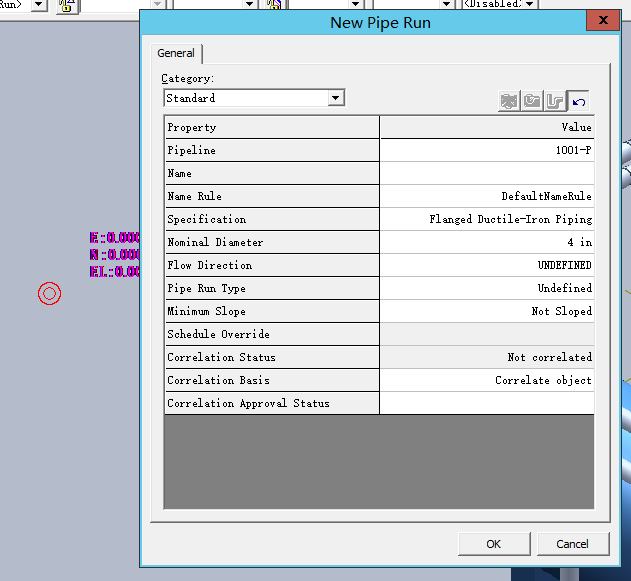
Task: Open the Category dropdown showing Standard
Action: (336, 98)
